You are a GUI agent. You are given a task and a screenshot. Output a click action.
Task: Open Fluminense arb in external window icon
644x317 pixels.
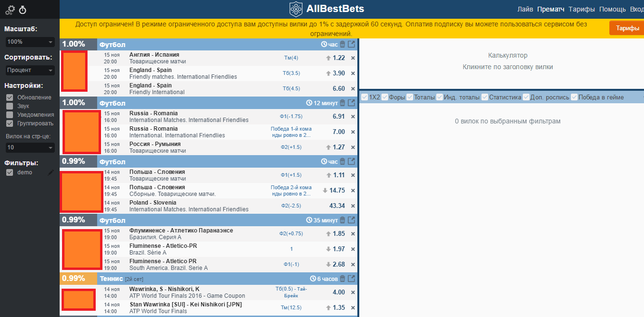tap(352, 220)
